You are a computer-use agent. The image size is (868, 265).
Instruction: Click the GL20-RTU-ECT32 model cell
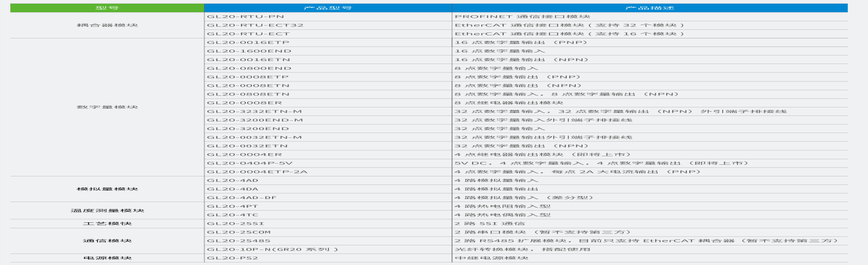click(328, 25)
